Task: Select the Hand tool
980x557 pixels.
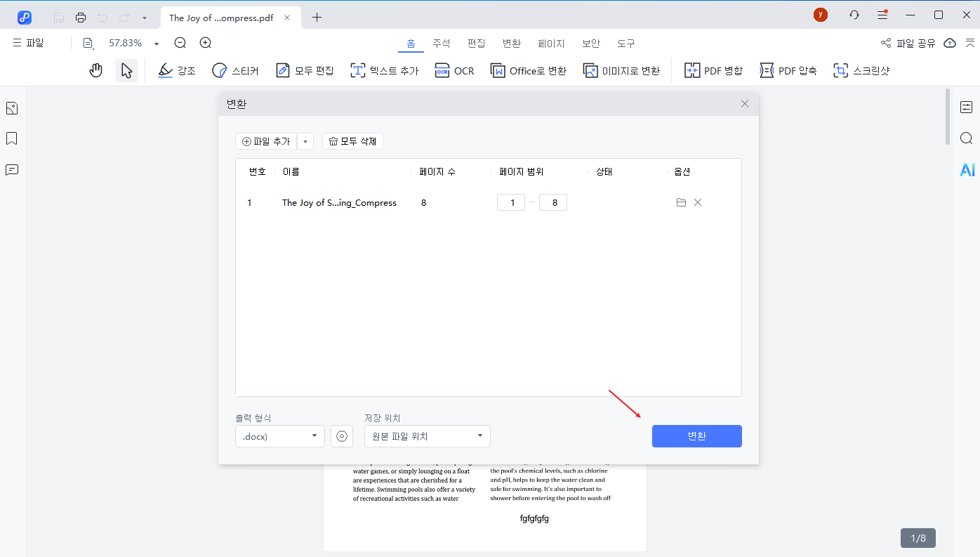Action: point(95,70)
